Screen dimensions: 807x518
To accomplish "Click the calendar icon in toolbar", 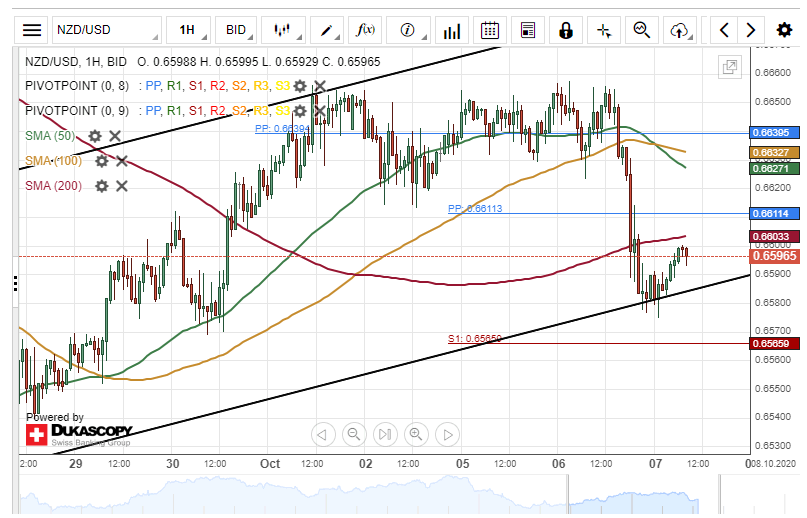I will (489, 30).
